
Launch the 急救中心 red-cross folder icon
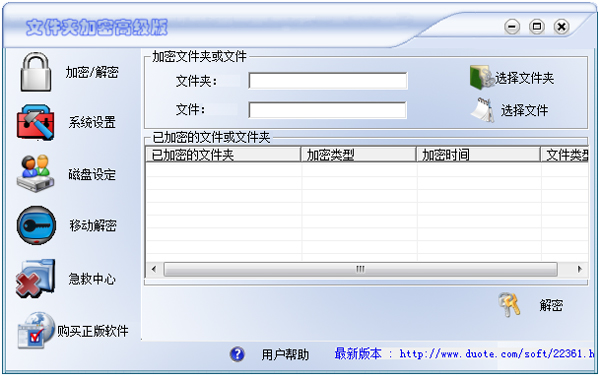35,278
